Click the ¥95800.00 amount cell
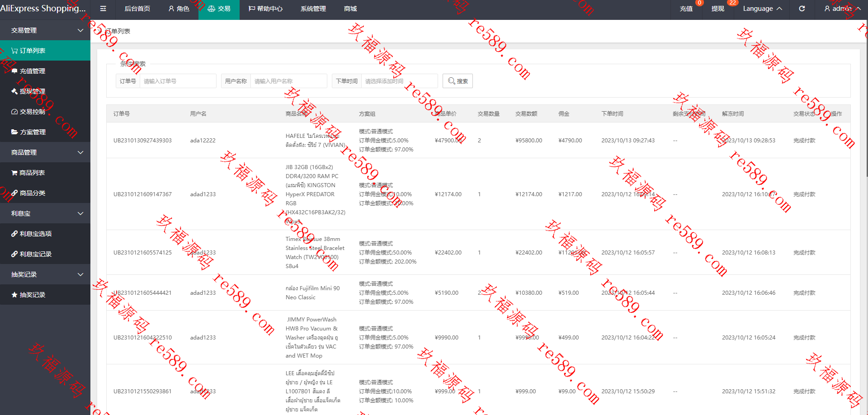 528,141
